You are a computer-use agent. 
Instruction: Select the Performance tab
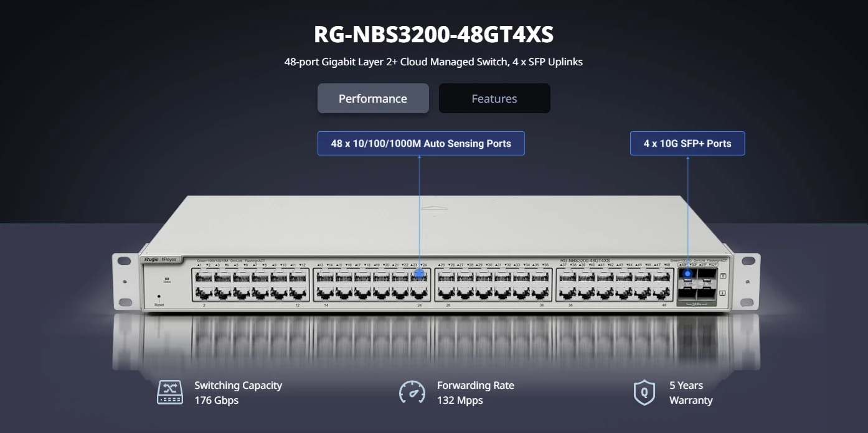(372, 98)
